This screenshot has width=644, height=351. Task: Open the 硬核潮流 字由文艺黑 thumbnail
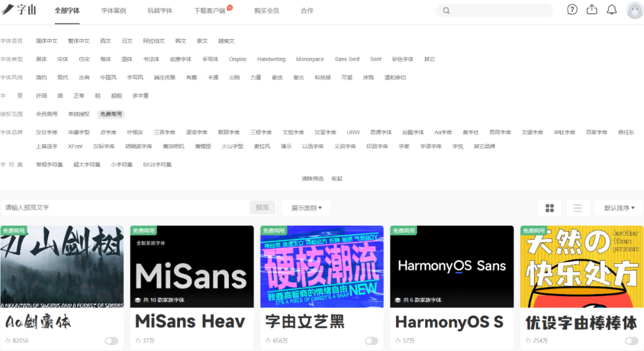click(322, 266)
